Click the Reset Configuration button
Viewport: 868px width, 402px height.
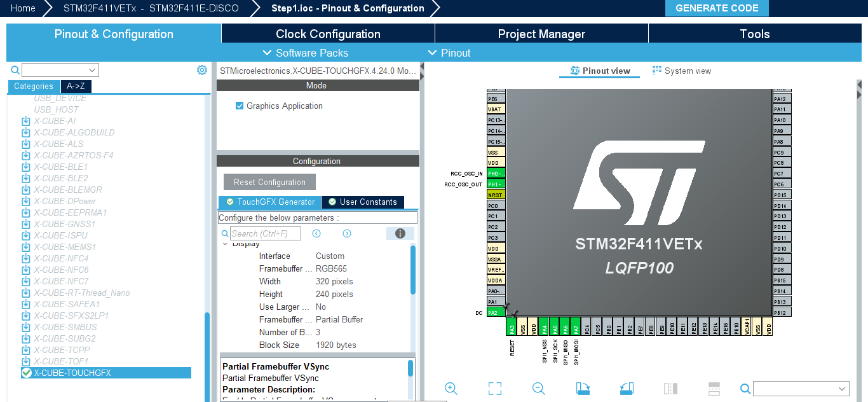(x=269, y=182)
